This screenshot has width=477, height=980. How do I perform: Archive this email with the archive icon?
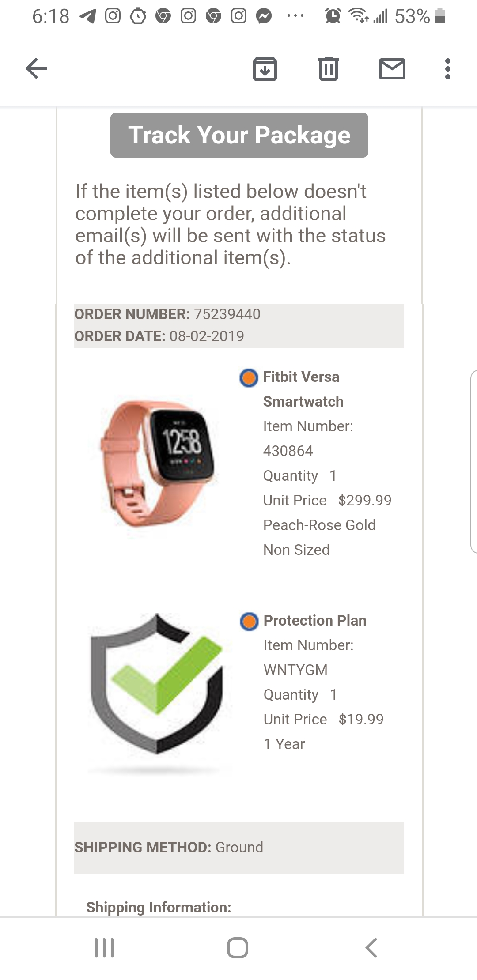(x=265, y=69)
